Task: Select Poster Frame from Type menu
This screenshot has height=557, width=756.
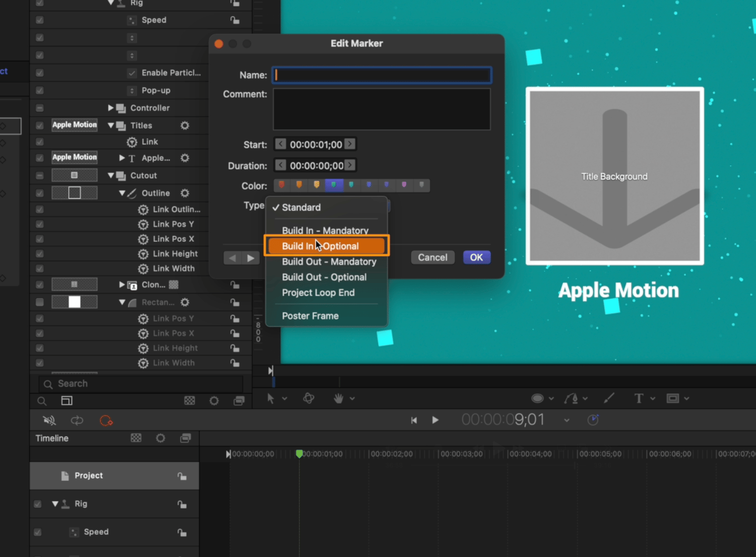Action: click(x=310, y=316)
